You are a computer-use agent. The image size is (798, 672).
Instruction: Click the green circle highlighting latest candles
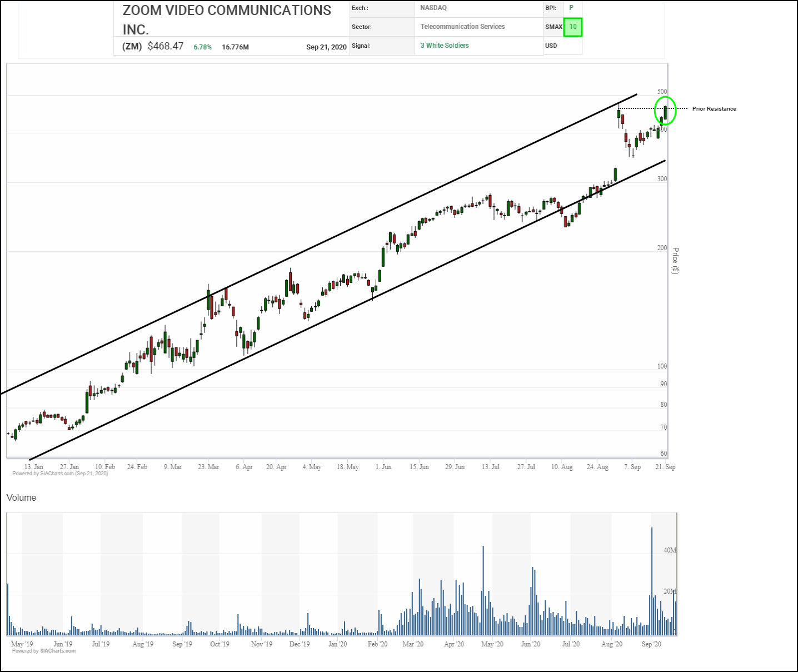coord(665,110)
